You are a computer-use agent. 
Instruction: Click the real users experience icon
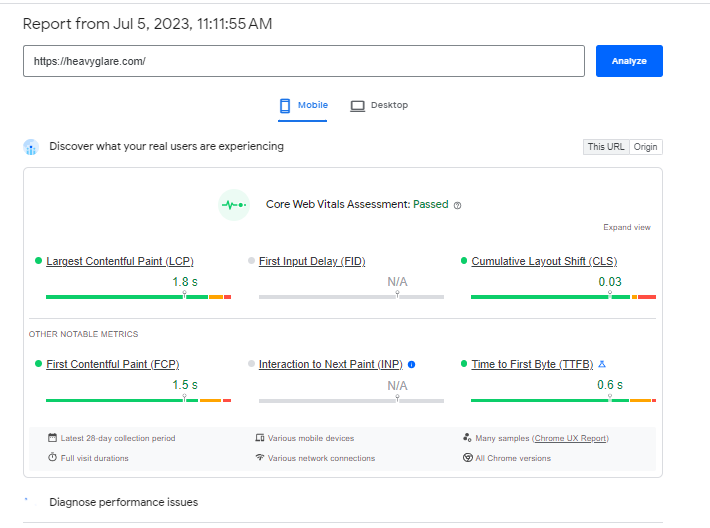tap(31, 147)
